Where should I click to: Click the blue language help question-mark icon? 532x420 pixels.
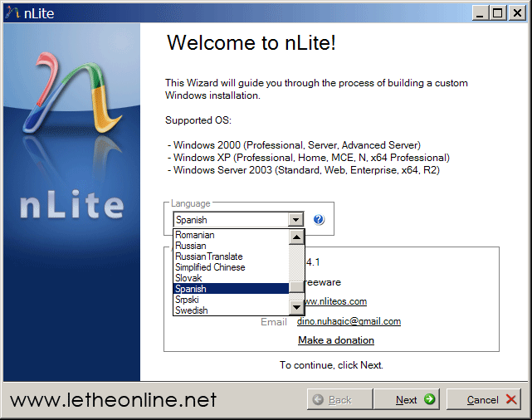click(319, 220)
